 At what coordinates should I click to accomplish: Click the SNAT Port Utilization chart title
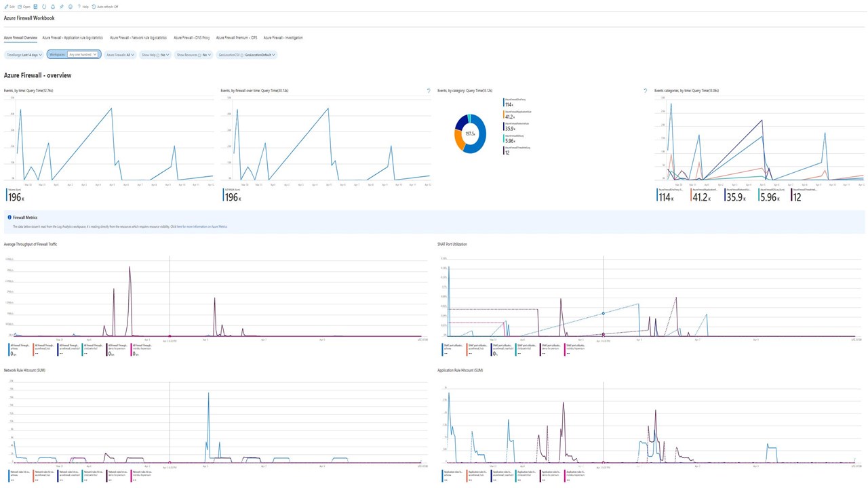(452, 244)
